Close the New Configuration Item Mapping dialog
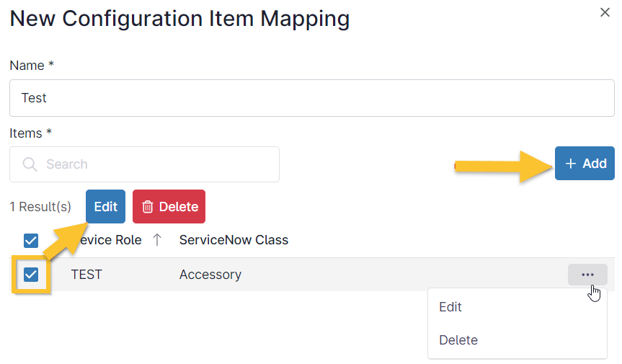Image resolution: width=622 pixels, height=364 pixels. [605, 12]
